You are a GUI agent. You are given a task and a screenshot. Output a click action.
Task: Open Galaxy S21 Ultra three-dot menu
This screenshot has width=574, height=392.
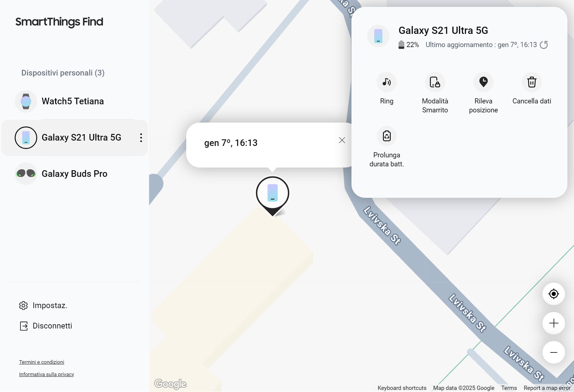[141, 138]
